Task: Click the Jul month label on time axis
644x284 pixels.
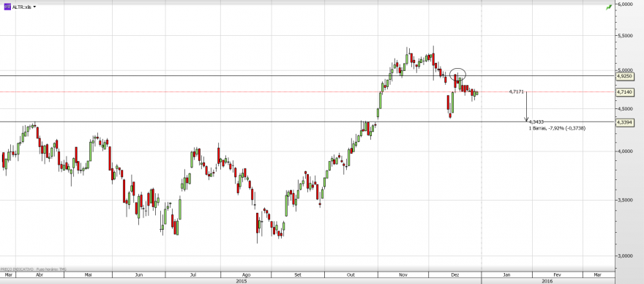Action: pos(193,274)
